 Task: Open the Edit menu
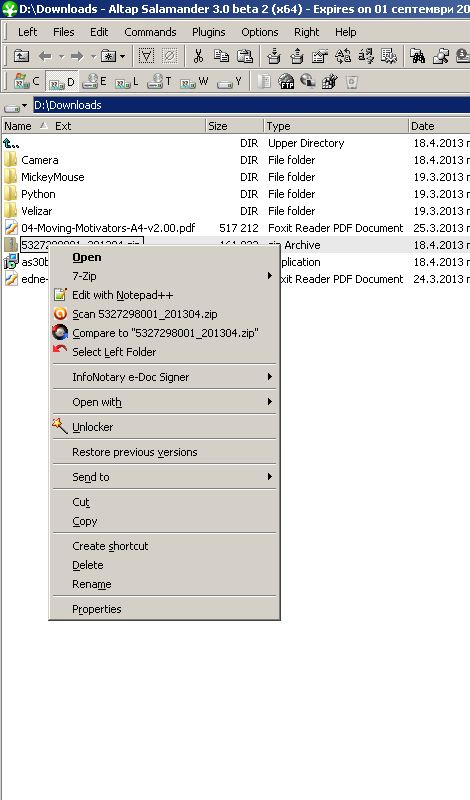click(x=99, y=32)
